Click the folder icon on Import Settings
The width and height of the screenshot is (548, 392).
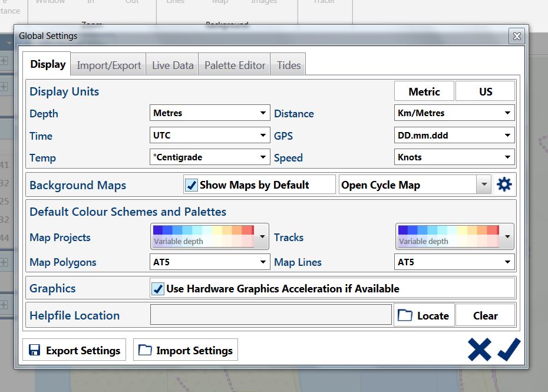pos(145,351)
